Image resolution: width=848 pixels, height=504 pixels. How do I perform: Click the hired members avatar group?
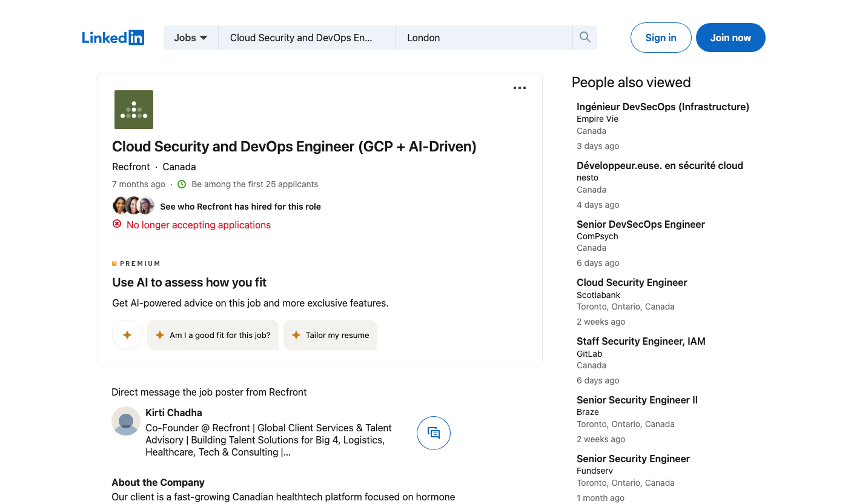[133, 206]
